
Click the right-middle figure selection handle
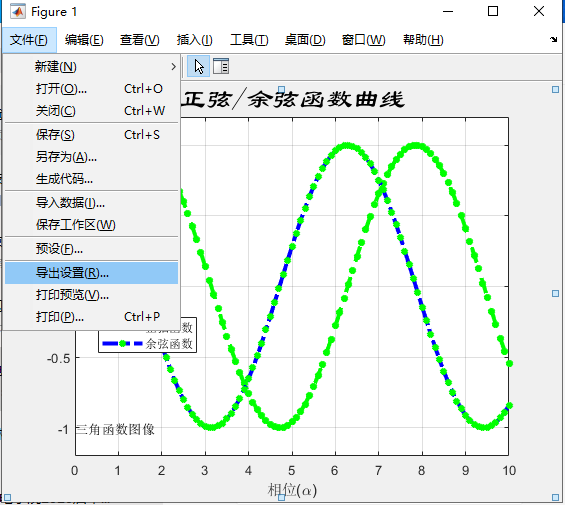click(555, 293)
